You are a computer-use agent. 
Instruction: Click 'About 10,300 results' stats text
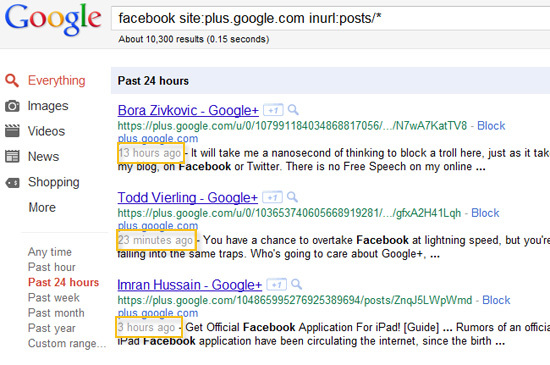[x=194, y=39]
